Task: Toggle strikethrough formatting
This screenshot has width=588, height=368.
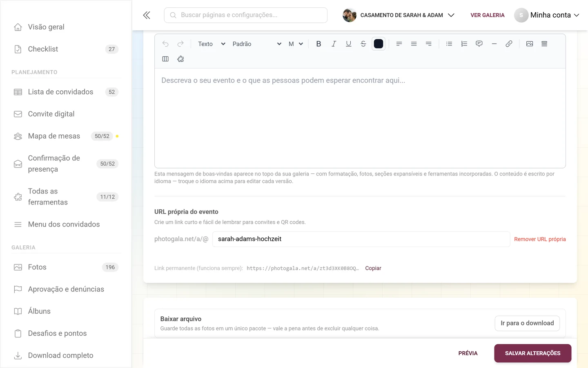Action: pos(363,44)
